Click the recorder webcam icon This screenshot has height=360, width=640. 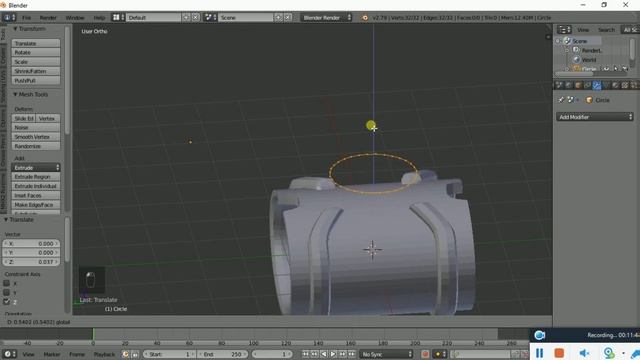pos(609,353)
